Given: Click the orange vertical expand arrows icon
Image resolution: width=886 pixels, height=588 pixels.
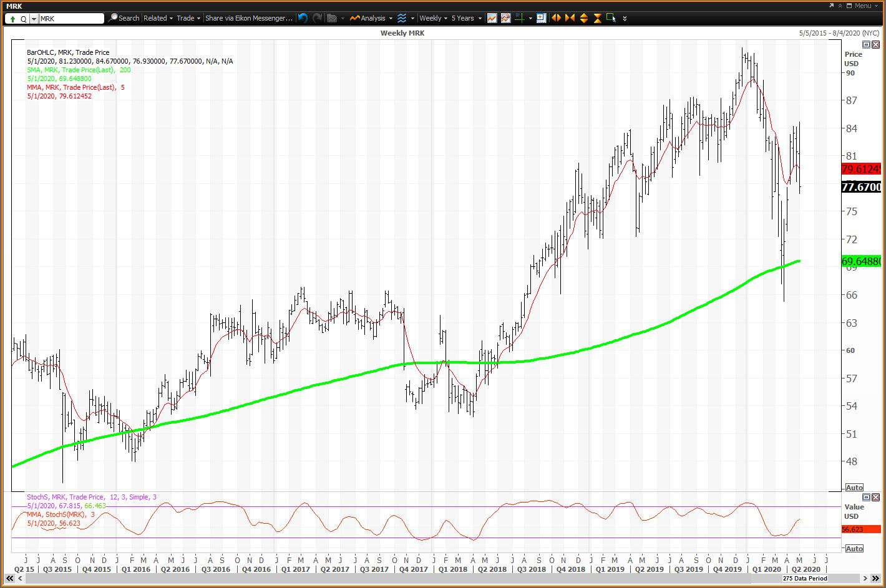Looking at the screenshot, I should tap(584, 18).
